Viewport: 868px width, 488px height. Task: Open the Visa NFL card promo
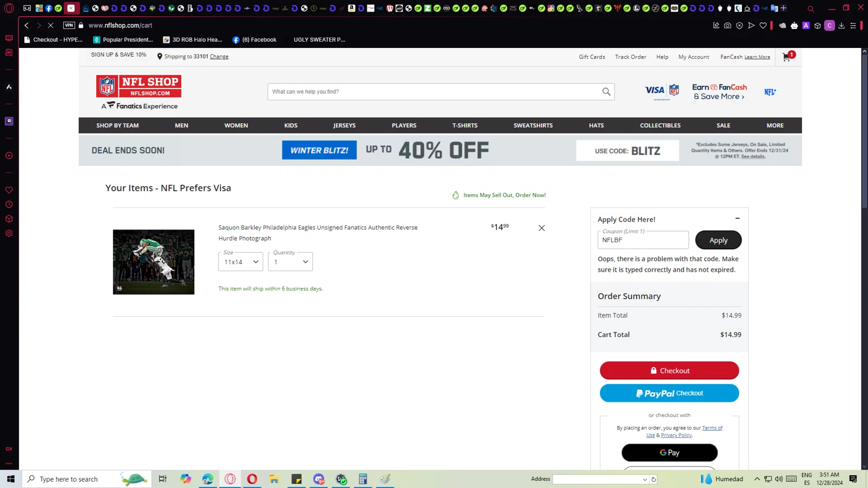click(662, 91)
